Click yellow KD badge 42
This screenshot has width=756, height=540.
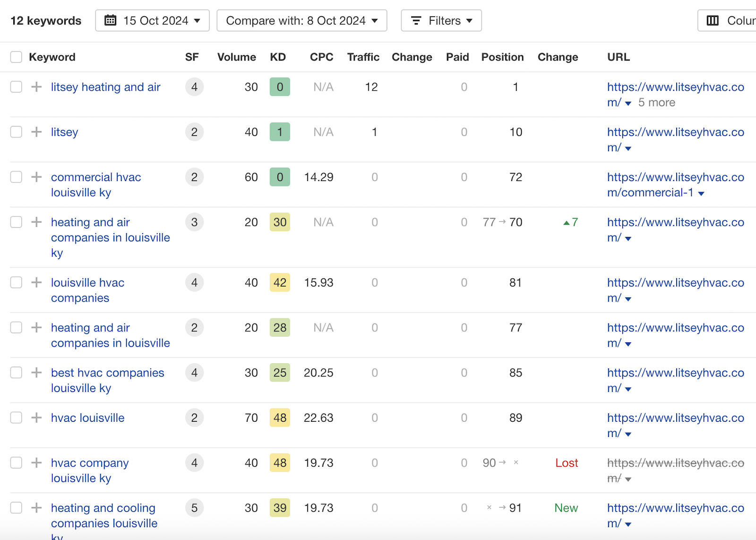coord(280,282)
